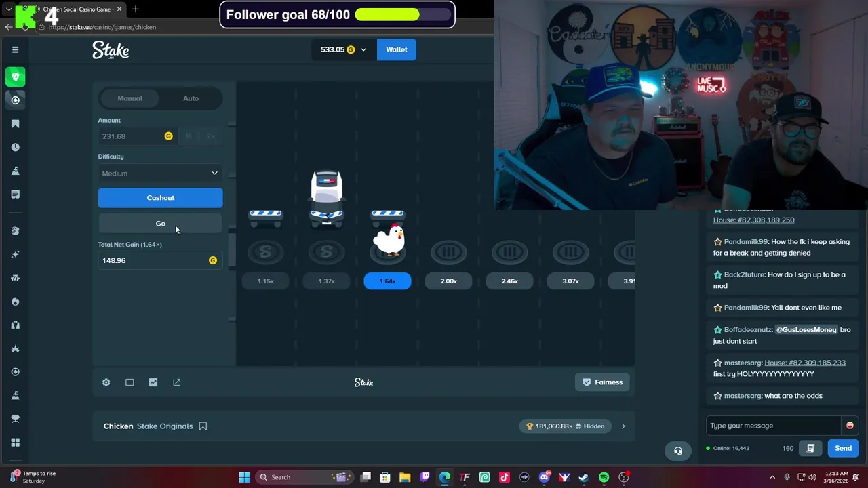Click the Windows Start button
This screenshot has height=488, width=868.
pos(244,477)
